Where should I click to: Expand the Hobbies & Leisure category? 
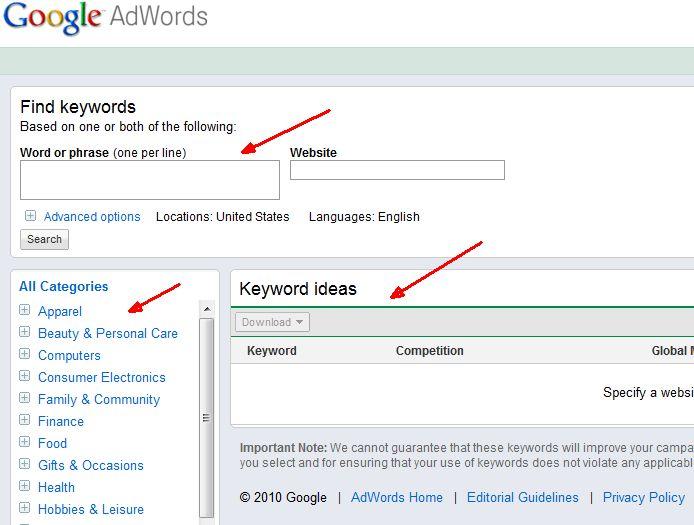25,508
